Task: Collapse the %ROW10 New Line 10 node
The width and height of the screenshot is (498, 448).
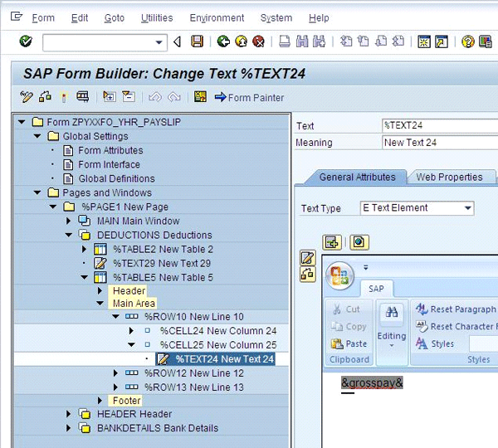Action: click(x=116, y=317)
